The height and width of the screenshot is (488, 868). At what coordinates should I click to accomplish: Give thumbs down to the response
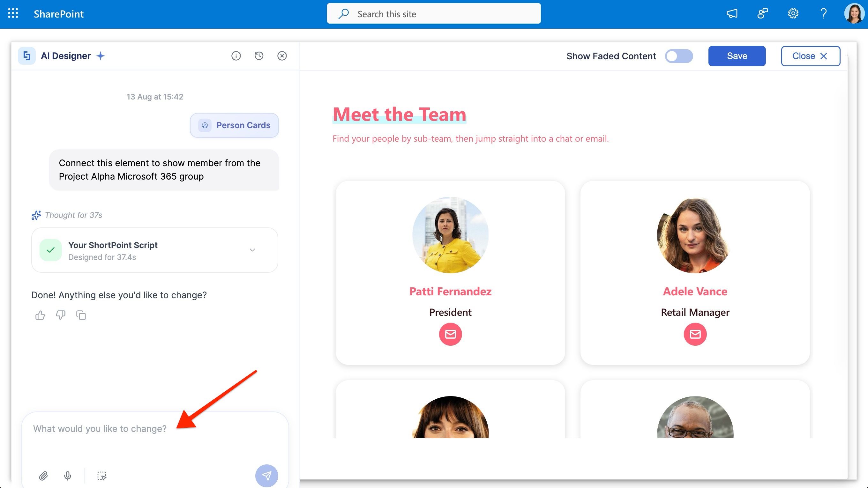61,315
